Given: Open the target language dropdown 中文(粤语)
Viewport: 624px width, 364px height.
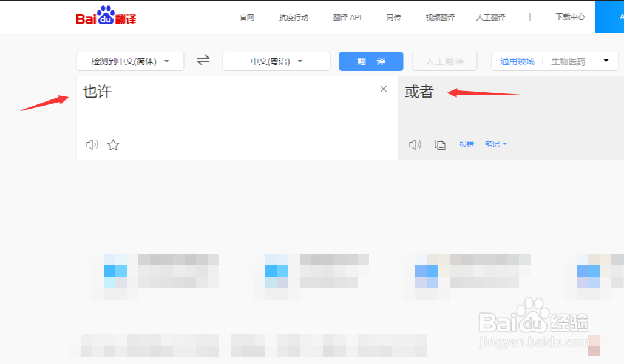Looking at the screenshot, I should point(276,61).
